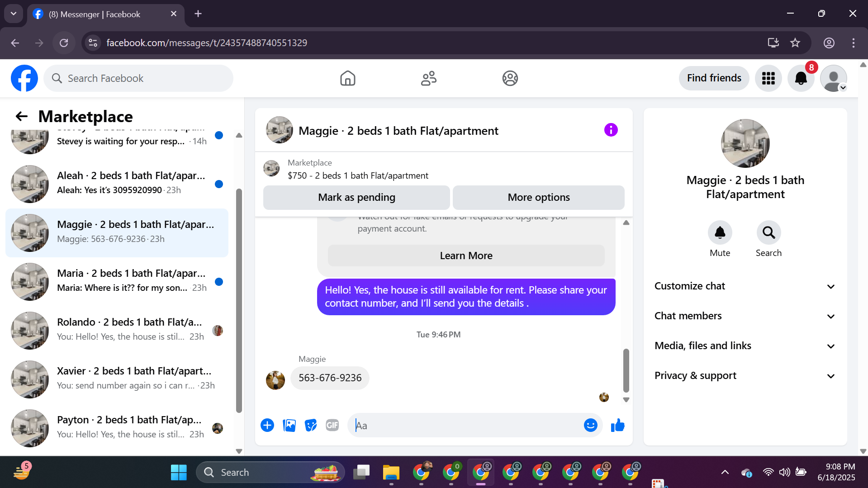Open Chrome three-dot menu

[x=853, y=43]
